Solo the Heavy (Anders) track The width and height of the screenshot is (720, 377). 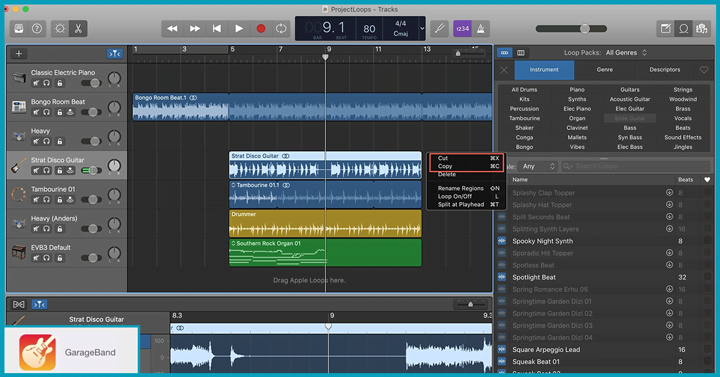46,229
